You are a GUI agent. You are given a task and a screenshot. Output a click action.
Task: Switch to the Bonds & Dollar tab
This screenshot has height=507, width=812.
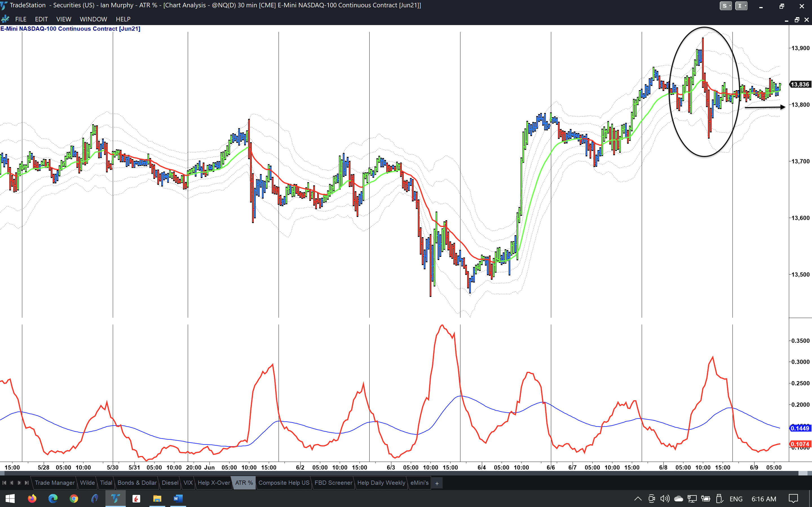(137, 483)
